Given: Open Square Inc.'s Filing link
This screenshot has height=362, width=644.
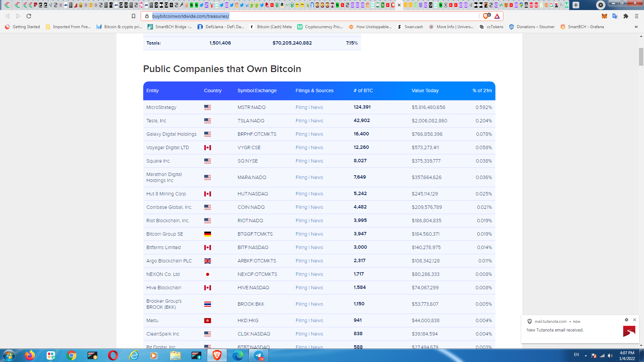Looking at the screenshot, I should coord(301,161).
